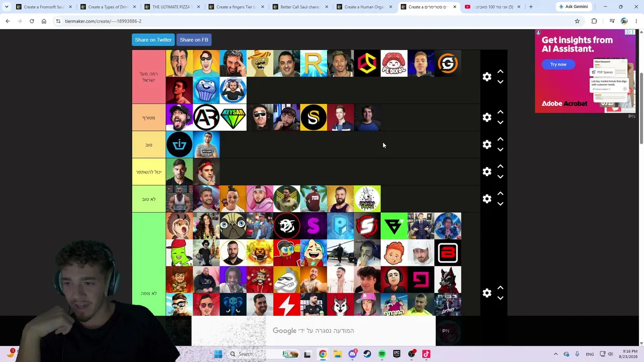
Task: Open settings gear for the מטורף tier
Action: click(x=487, y=117)
